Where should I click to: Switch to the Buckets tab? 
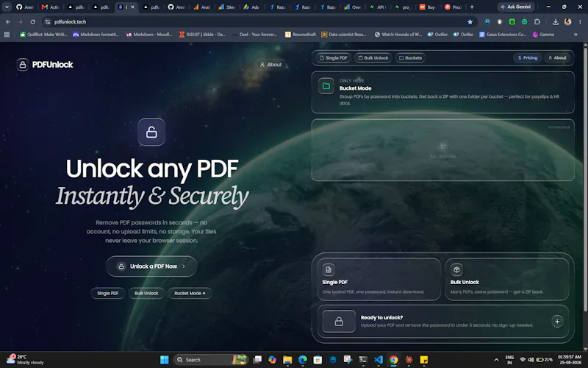(410, 58)
